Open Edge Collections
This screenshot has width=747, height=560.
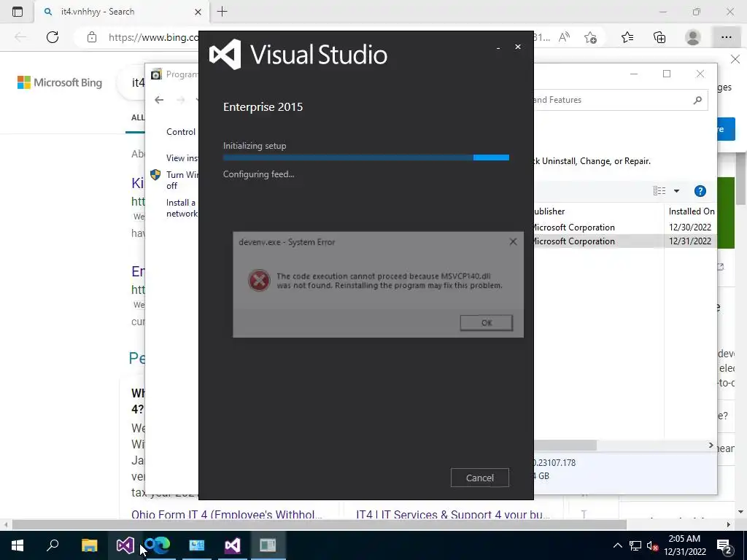659,37
